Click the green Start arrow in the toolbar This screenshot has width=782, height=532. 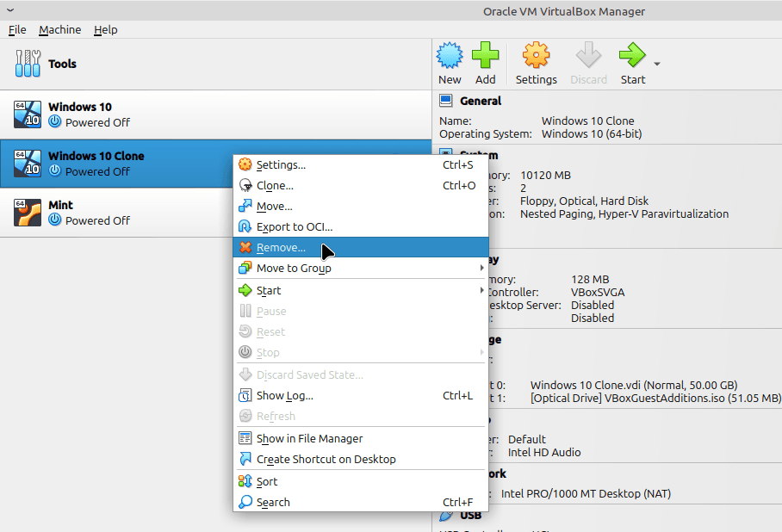(632, 55)
